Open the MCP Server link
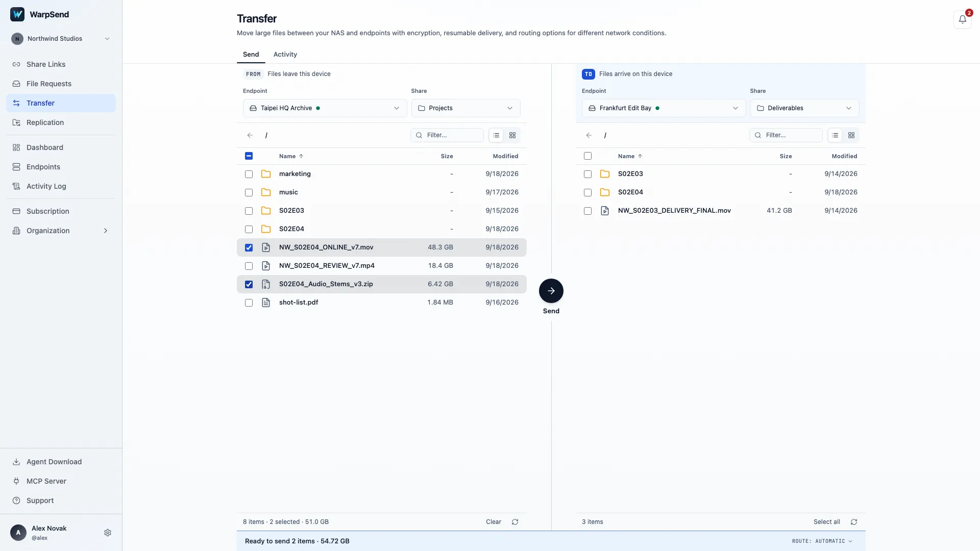The image size is (980, 551). pos(61,481)
